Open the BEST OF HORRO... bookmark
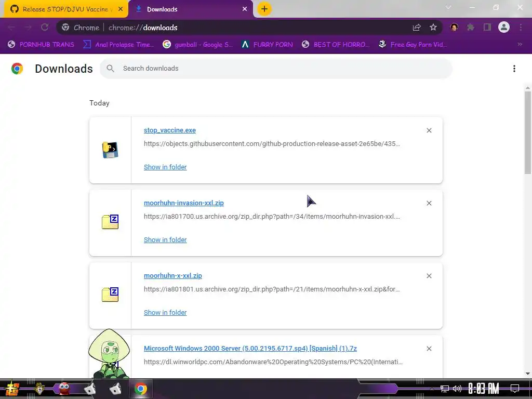Screen dimensions: 532x399 (336, 45)
